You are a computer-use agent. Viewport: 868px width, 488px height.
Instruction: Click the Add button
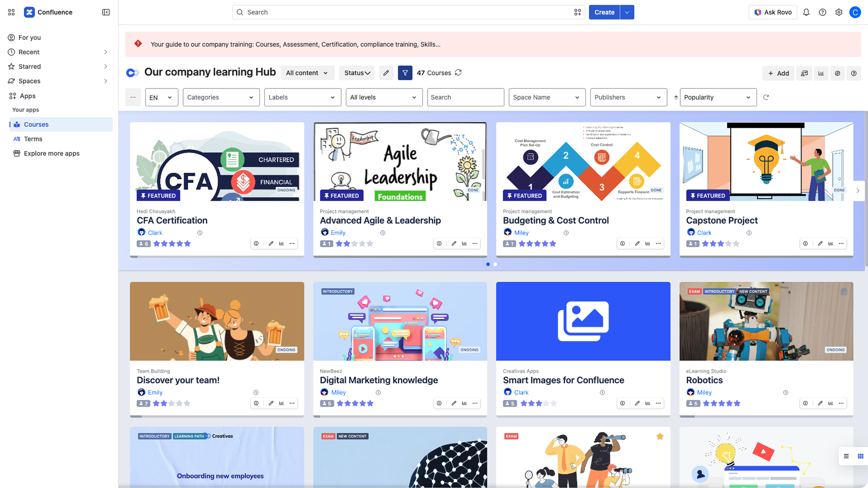779,73
